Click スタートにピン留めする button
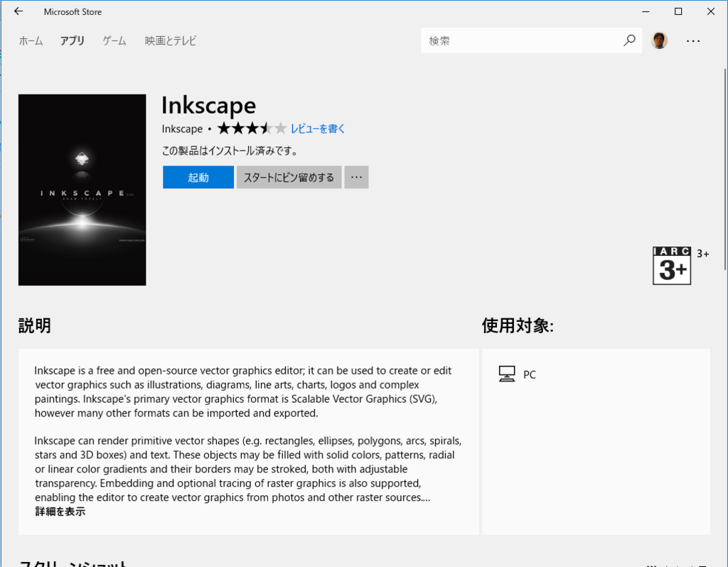Viewport: 728px width, 567px height. (289, 177)
